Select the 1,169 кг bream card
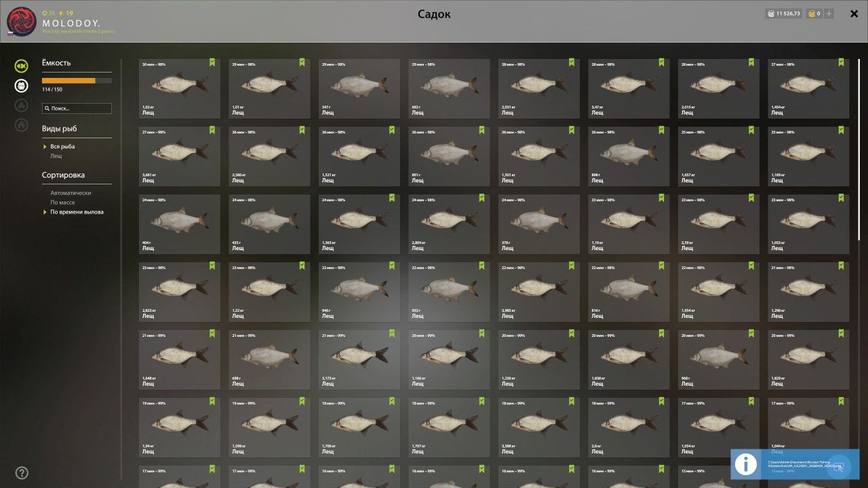This screenshot has width=868, height=488. (x=808, y=157)
